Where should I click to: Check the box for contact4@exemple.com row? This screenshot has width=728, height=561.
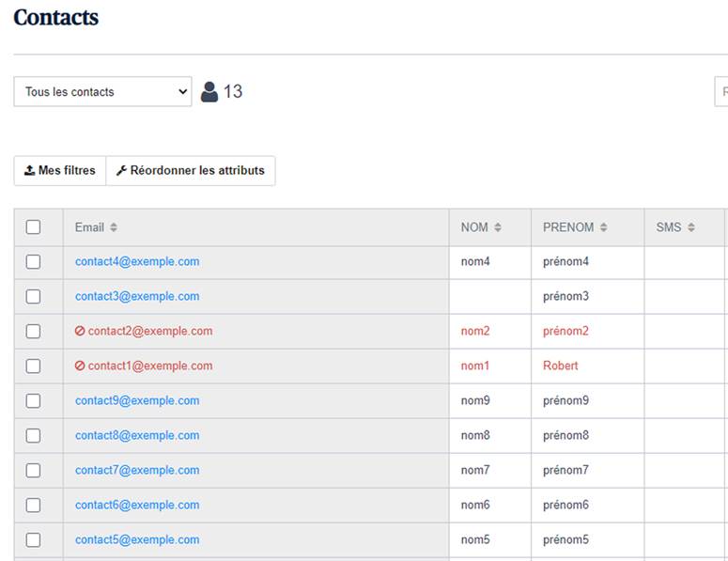pos(33,262)
